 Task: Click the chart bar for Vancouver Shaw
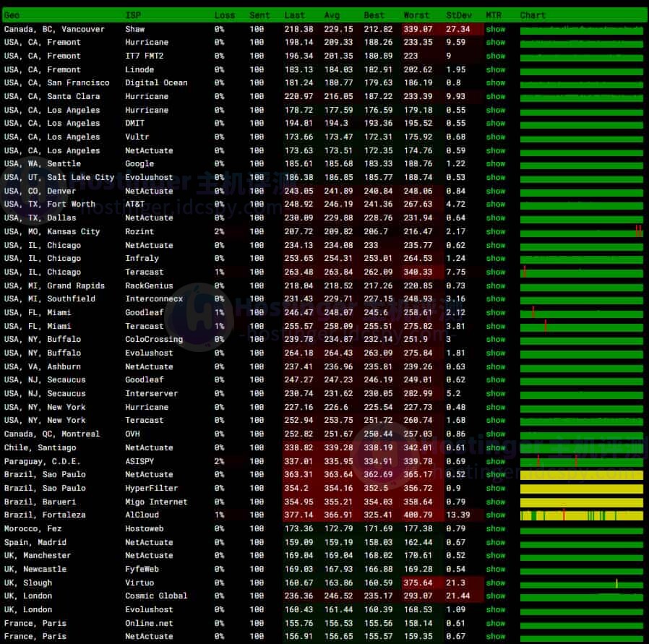pos(581,30)
